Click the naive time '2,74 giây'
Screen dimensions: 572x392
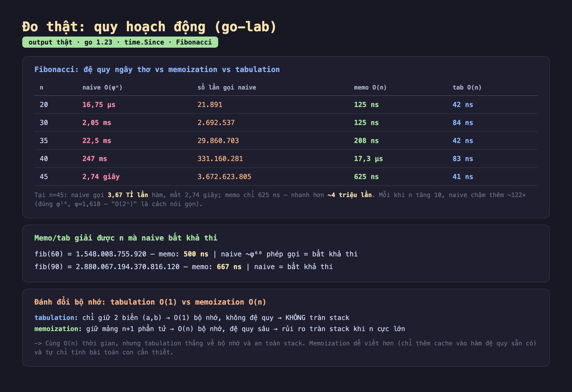tap(101, 177)
